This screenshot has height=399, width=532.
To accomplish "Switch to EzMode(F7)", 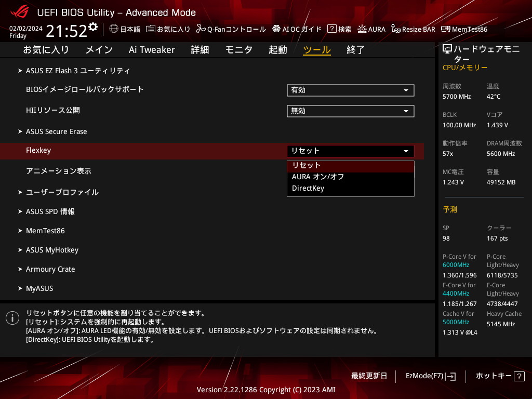I will coord(425,376).
